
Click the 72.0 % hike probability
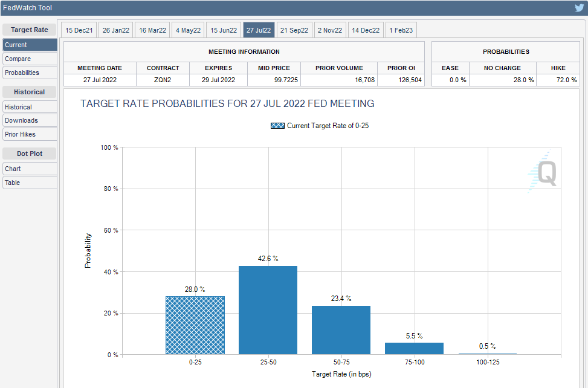[566, 80]
